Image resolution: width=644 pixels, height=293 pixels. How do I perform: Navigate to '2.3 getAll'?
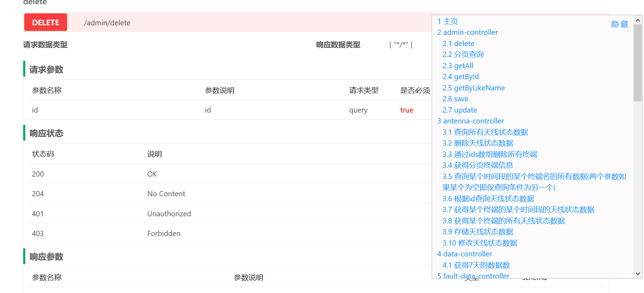click(458, 66)
